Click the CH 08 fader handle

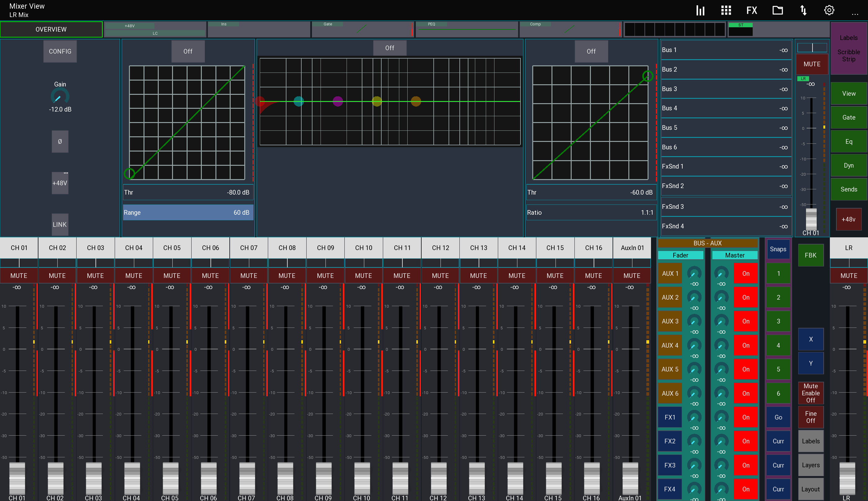[285, 478]
